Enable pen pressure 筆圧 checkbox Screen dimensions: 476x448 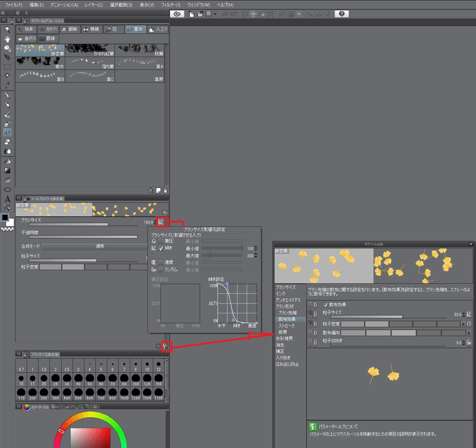pyautogui.click(x=161, y=241)
